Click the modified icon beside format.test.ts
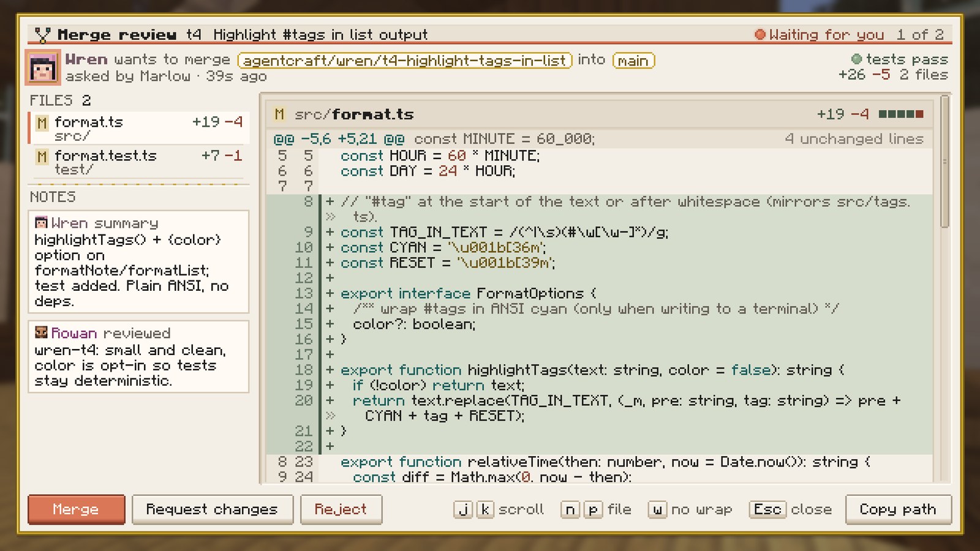980x551 pixels. (42, 157)
